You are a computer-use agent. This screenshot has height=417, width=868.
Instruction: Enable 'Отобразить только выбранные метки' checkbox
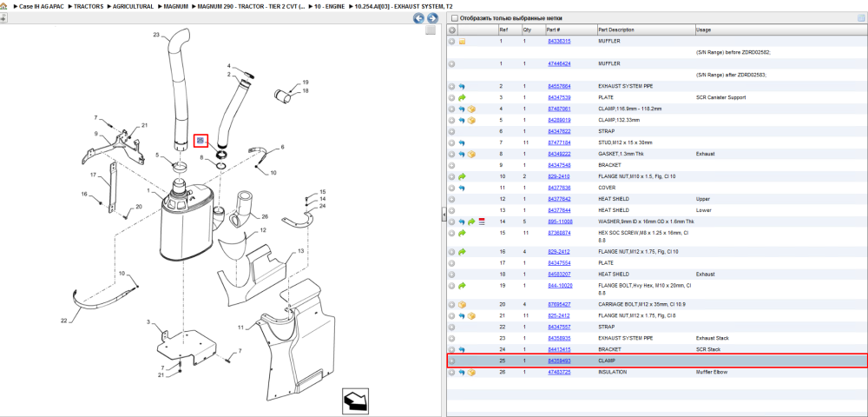click(x=455, y=18)
